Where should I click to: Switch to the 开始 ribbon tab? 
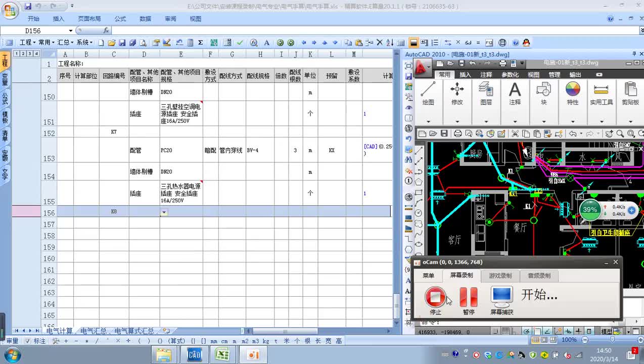(x=33, y=19)
